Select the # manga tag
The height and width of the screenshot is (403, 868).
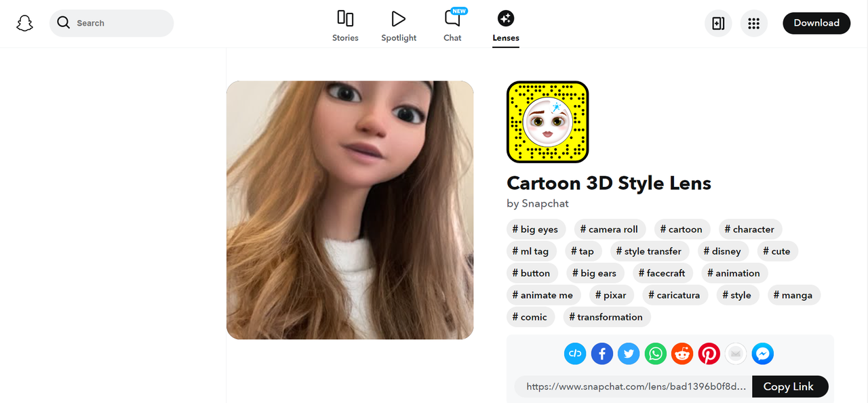point(793,295)
